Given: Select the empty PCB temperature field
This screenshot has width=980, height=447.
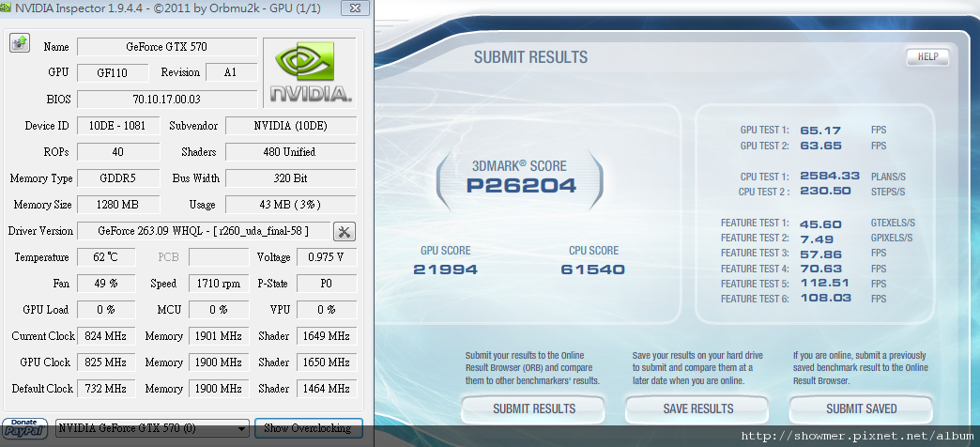Looking at the screenshot, I should click(x=219, y=257).
